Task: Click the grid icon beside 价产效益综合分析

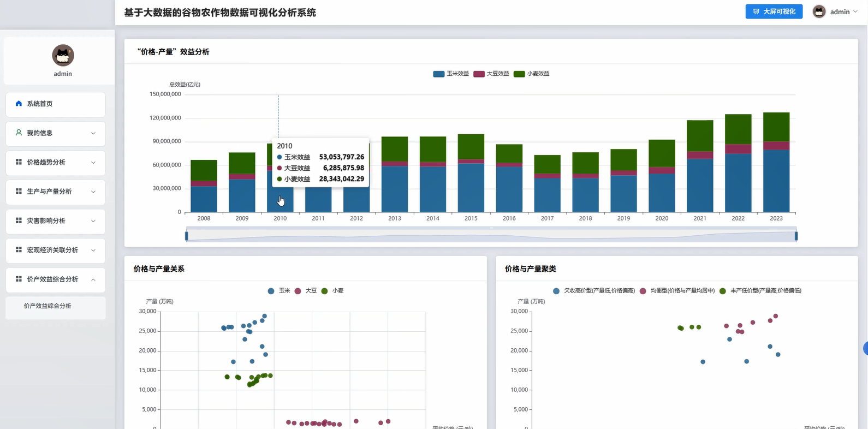Action: click(x=19, y=279)
